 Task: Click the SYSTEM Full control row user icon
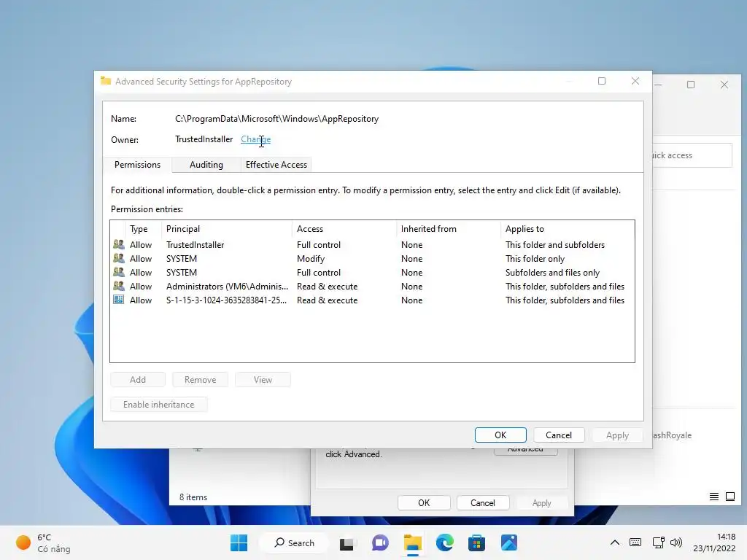pos(119,272)
